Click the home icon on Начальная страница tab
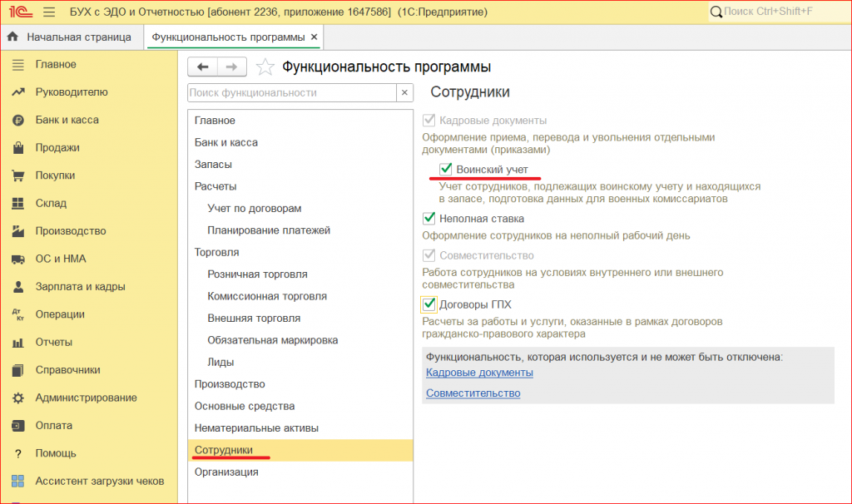The height and width of the screenshot is (504, 852). pyautogui.click(x=12, y=37)
